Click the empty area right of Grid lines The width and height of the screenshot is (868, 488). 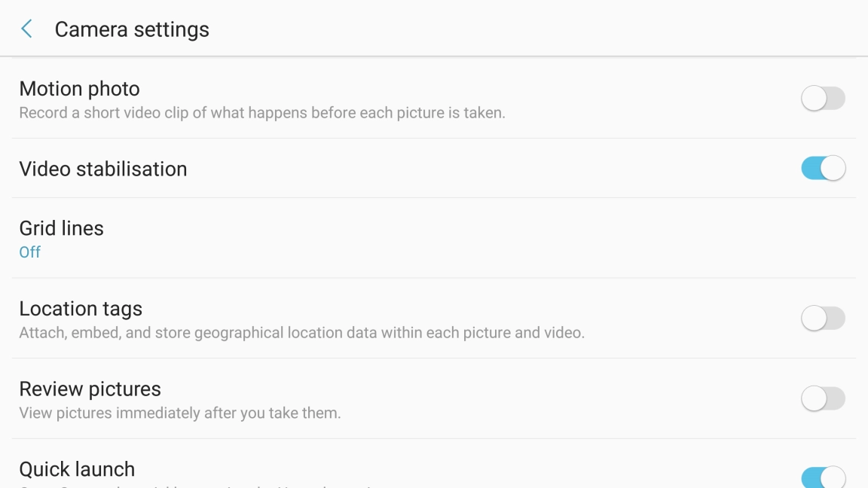click(527, 238)
